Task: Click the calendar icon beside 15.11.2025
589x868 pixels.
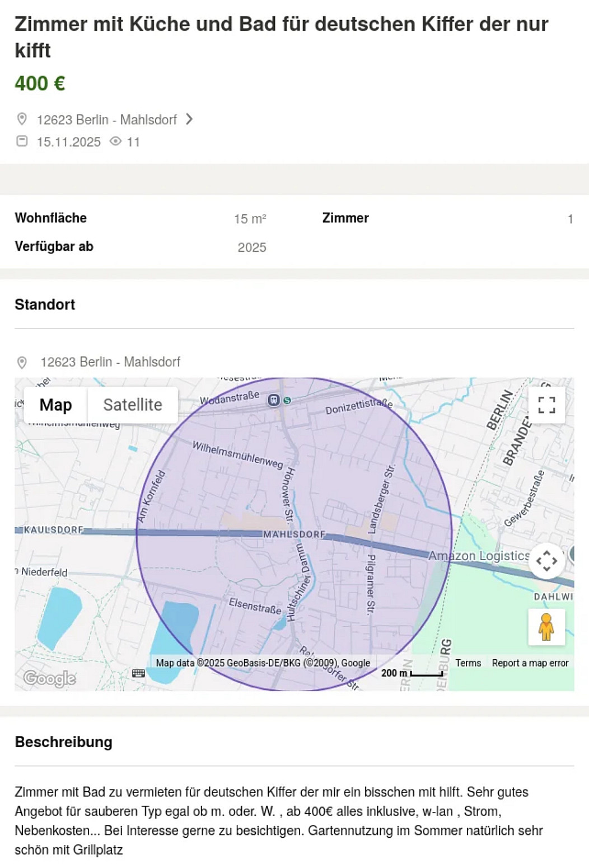Action: 22,141
